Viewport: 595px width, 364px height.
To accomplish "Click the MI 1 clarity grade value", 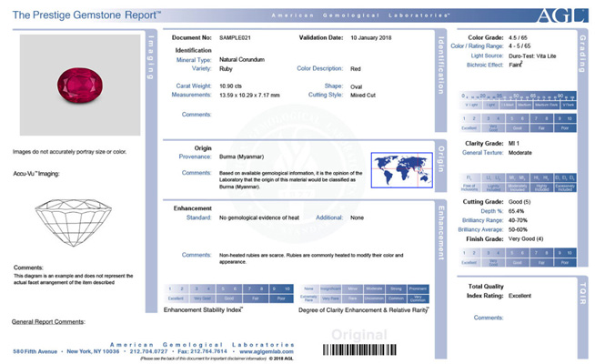I will point(514,144).
